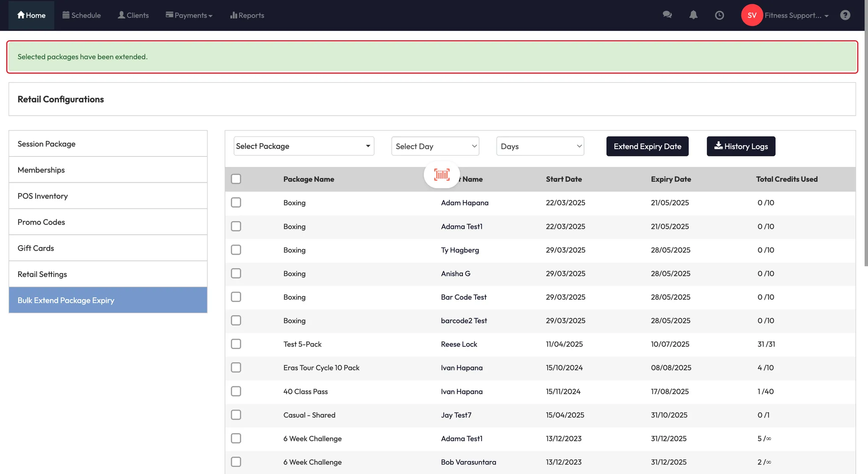Click the Extend Expiry Date button
Screen dimensions: 868x474
point(647,146)
